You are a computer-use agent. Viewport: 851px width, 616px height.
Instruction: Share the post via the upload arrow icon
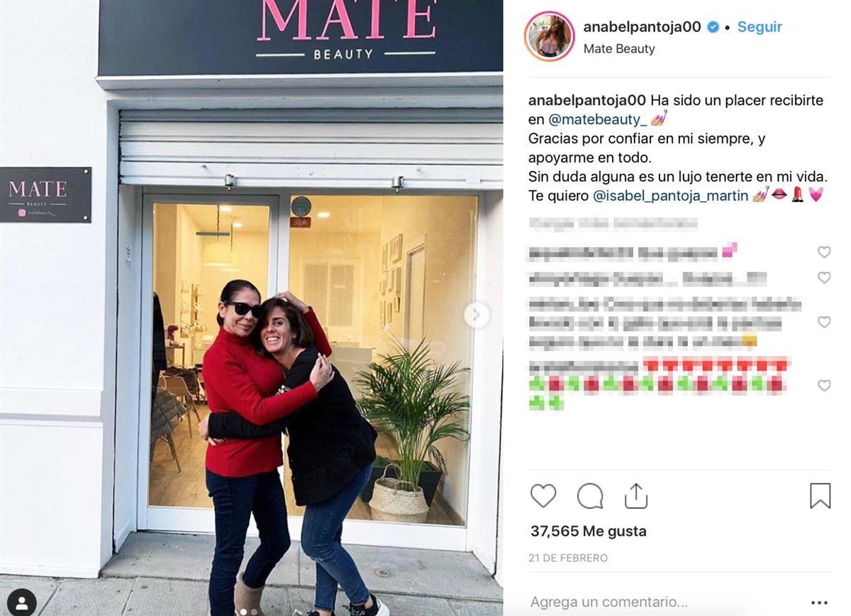coord(636,495)
